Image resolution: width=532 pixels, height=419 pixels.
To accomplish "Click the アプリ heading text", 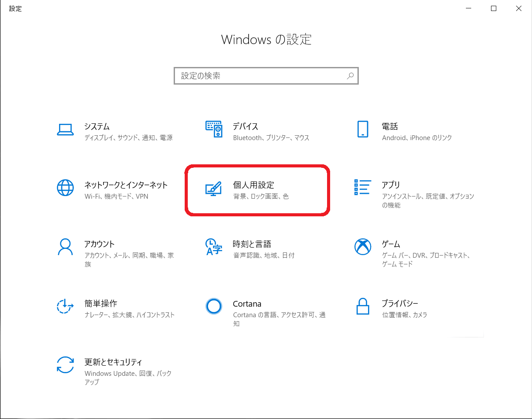I will coord(391,185).
